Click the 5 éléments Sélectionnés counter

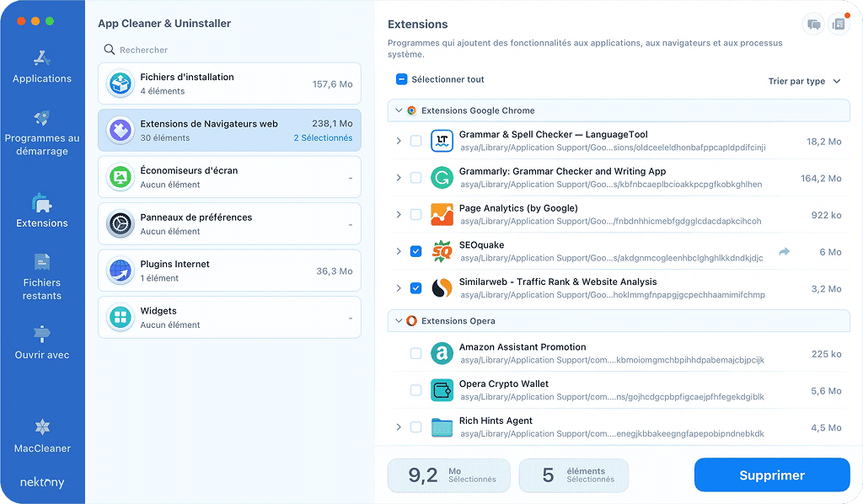(573, 475)
